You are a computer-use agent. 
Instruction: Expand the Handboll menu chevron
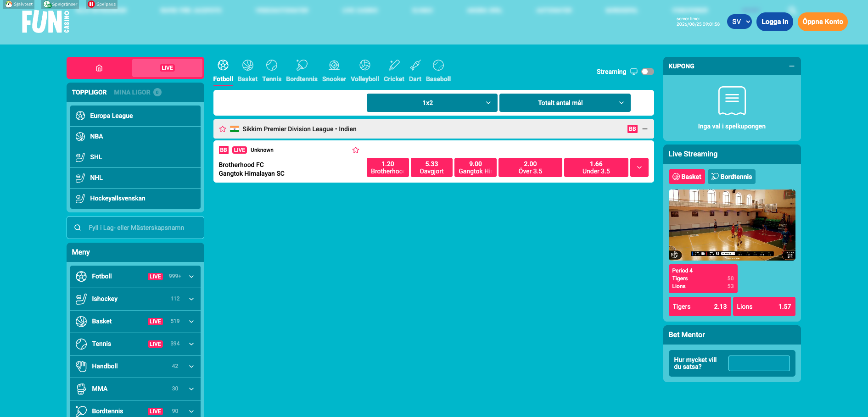pyautogui.click(x=191, y=367)
